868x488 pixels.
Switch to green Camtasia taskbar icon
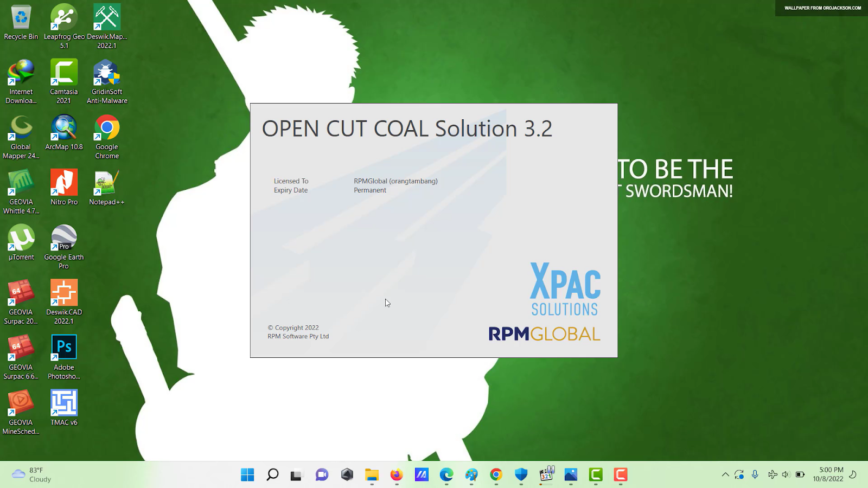(596, 475)
